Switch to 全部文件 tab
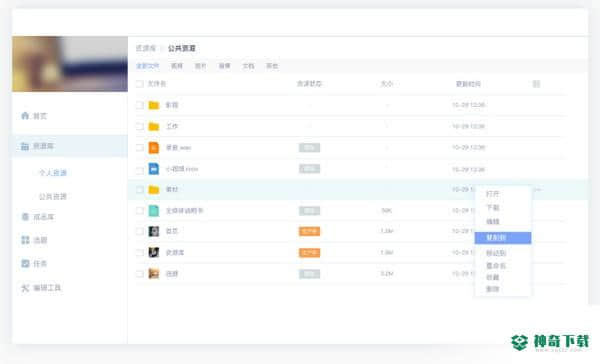Screen dimensions: 600x364 point(148,66)
